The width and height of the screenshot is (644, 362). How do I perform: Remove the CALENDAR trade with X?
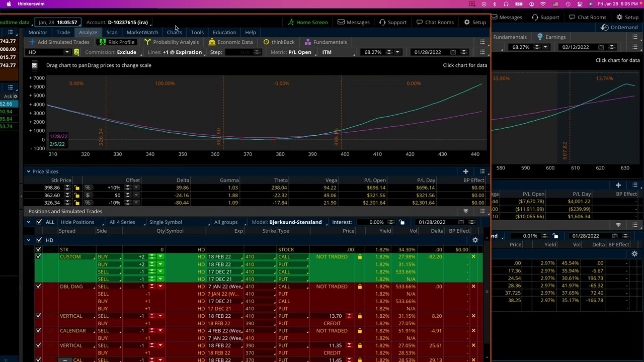[x=473, y=331]
